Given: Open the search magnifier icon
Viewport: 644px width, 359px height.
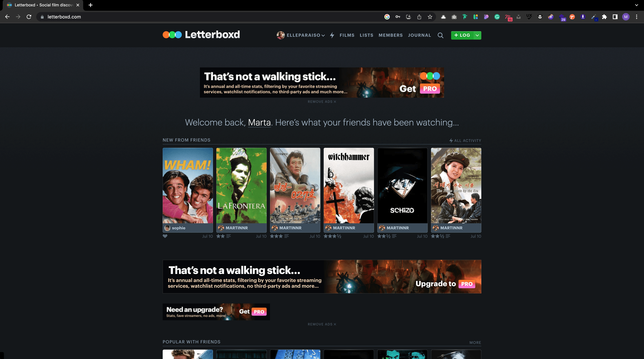Looking at the screenshot, I should coord(440,35).
